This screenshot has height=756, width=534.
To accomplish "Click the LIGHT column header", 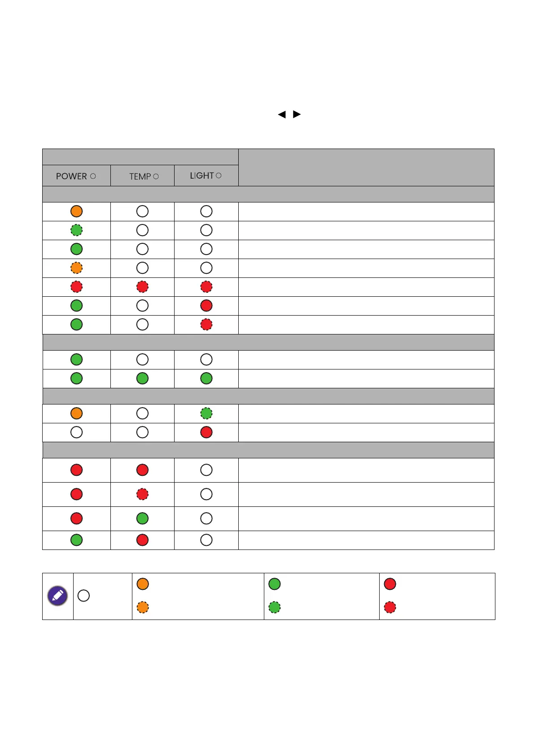I will (x=206, y=176).
